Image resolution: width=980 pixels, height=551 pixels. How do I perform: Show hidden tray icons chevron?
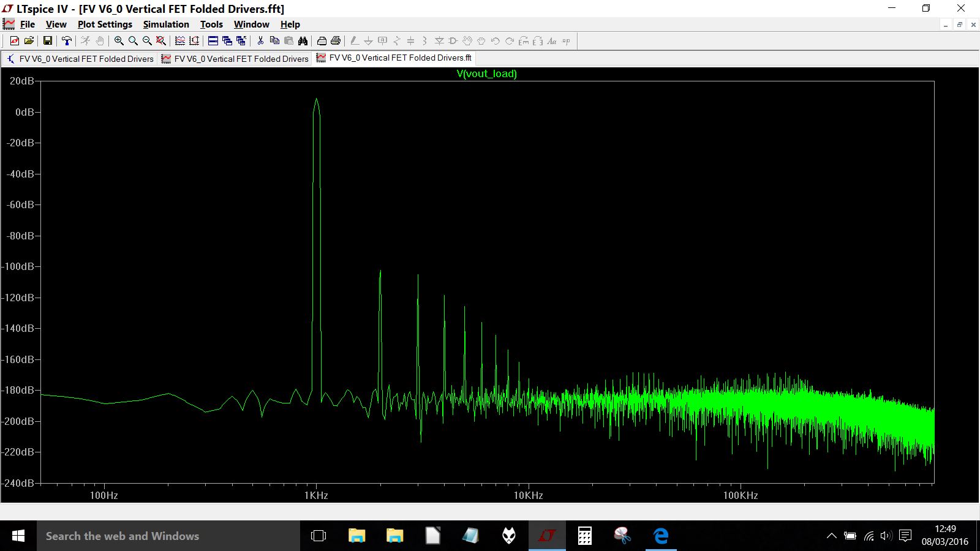click(831, 536)
